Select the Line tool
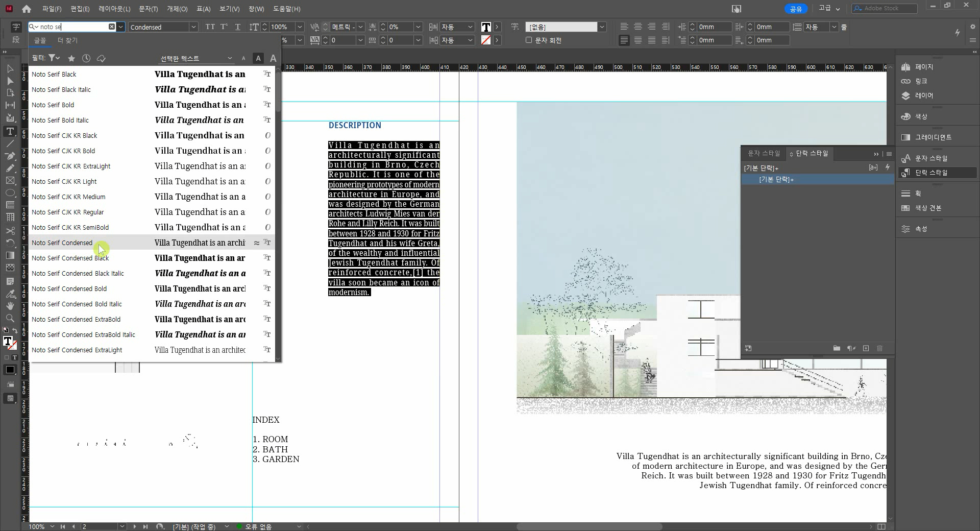980x531 pixels. pyautogui.click(x=10, y=143)
